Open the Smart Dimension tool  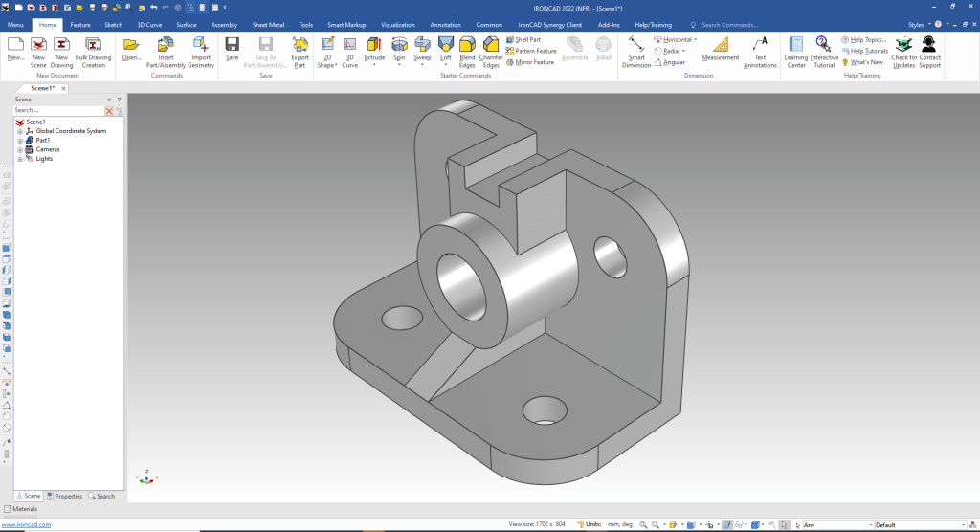[x=635, y=45]
